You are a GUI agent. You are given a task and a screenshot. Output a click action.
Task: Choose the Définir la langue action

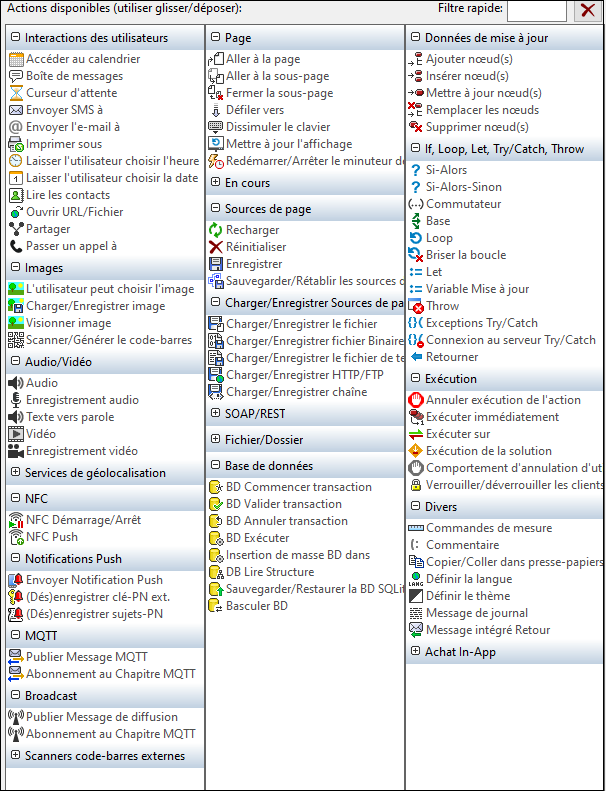[x=467, y=579]
